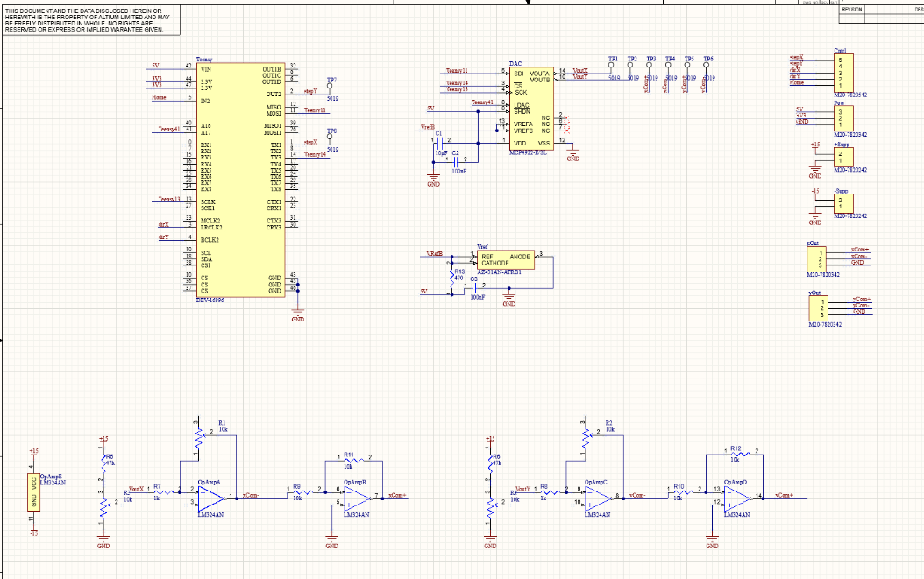This screenshot has height=579, width=924.
Task: Click the AZ431AN Vref component
Action: pos(506,260)
